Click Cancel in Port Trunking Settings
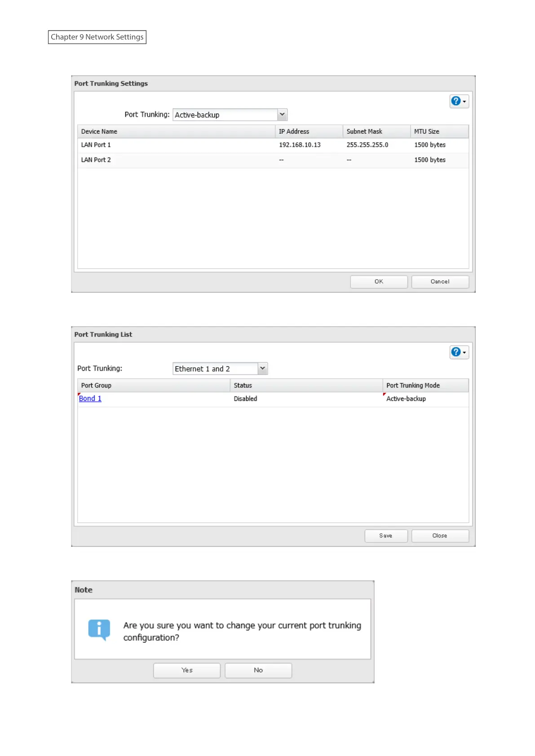535x756 pixels. [x=440, y=281]
